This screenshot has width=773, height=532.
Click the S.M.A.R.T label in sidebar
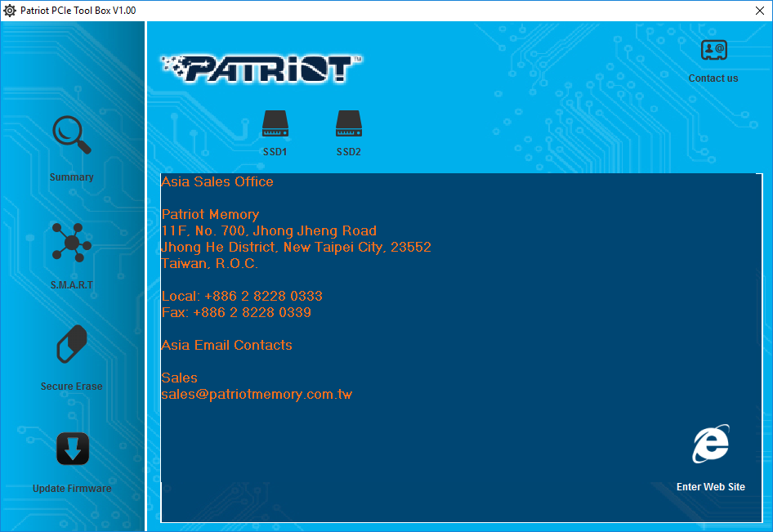(71, 285)
